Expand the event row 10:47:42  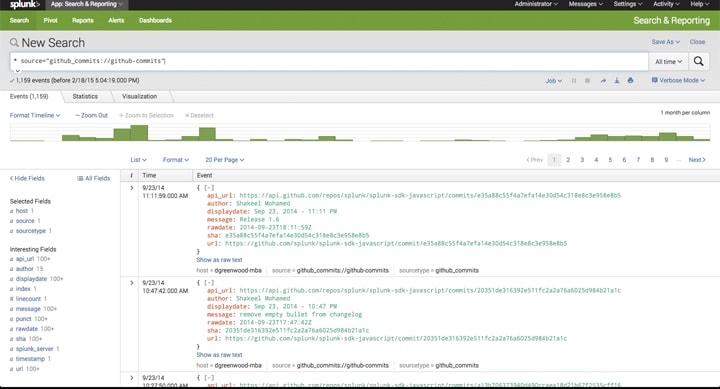131,283
